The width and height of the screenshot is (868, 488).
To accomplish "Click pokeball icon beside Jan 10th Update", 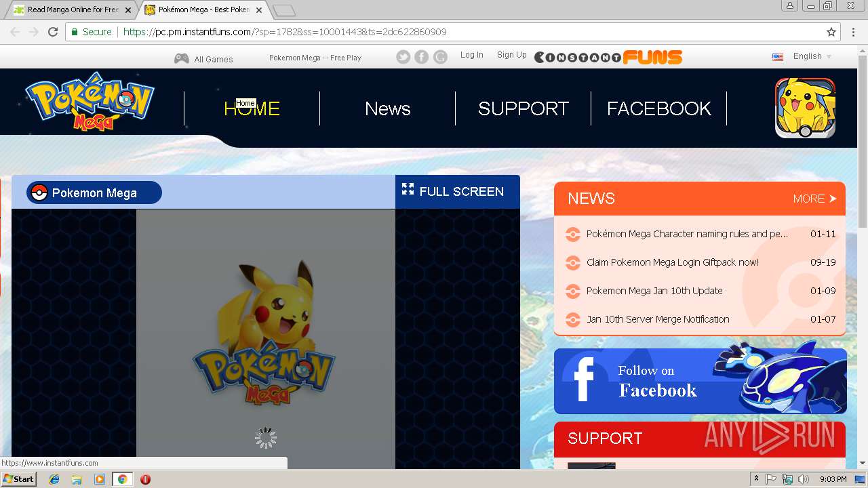I will (x=573, y=291).
